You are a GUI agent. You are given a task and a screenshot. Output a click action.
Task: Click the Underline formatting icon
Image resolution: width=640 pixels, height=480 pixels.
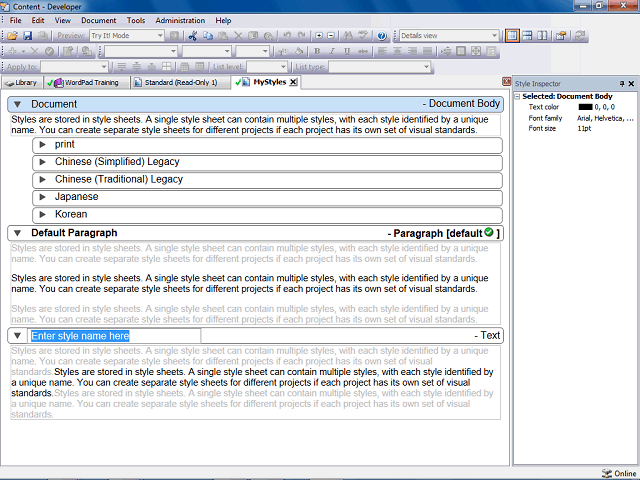[x=347, y=51]
